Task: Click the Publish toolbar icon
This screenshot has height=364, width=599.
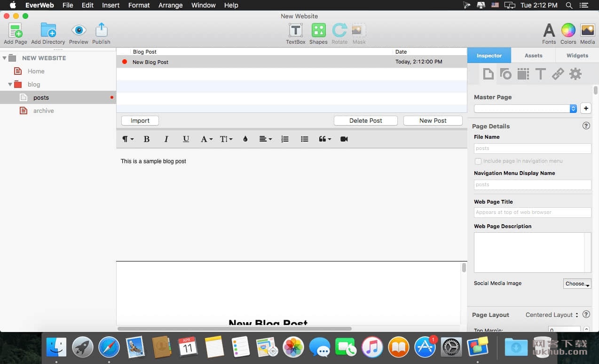Action: [101, 31]
